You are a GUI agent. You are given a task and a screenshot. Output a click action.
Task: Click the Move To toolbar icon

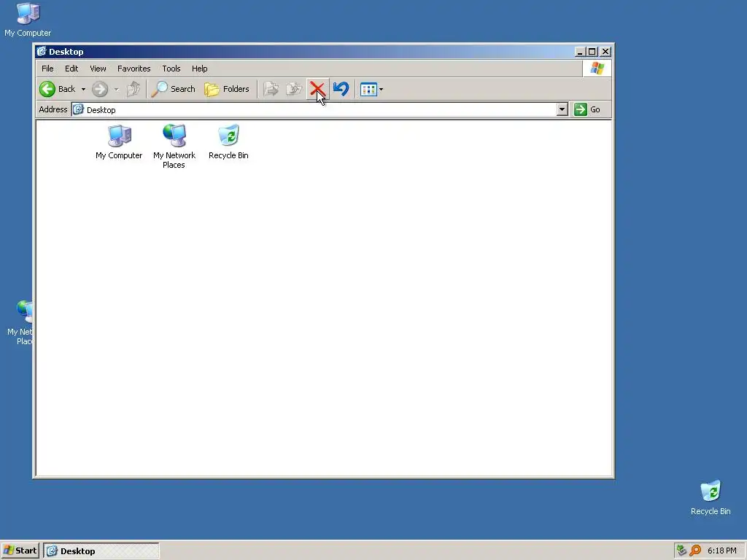271,89
